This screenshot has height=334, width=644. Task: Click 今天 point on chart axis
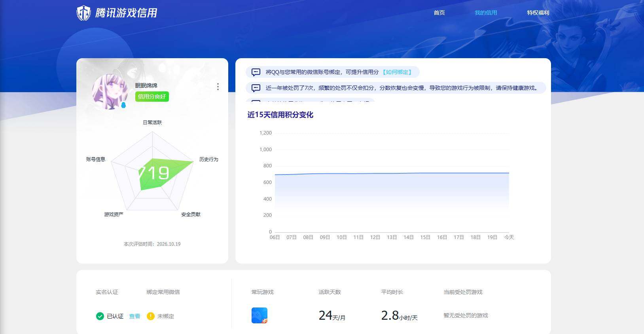[x=509, y=237]
